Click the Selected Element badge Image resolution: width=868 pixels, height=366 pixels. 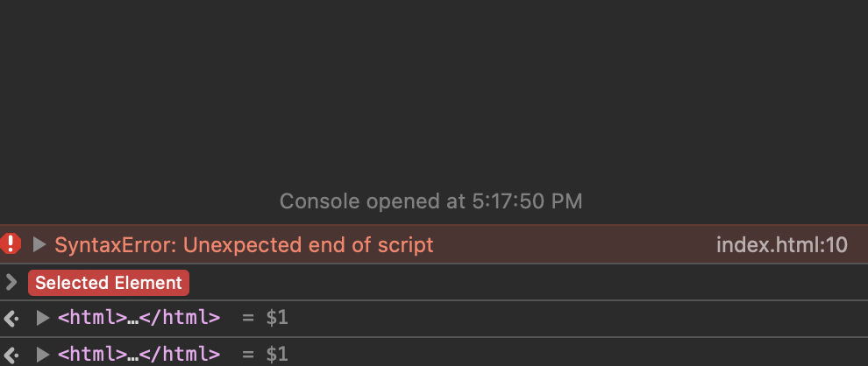(x=108, y=283)
